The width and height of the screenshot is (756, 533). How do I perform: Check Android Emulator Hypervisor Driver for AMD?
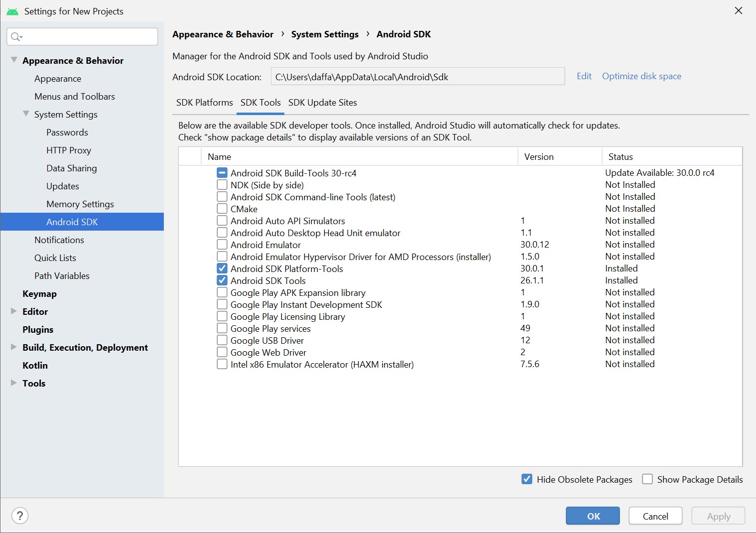pyautogui.click(x=222, y=257)
